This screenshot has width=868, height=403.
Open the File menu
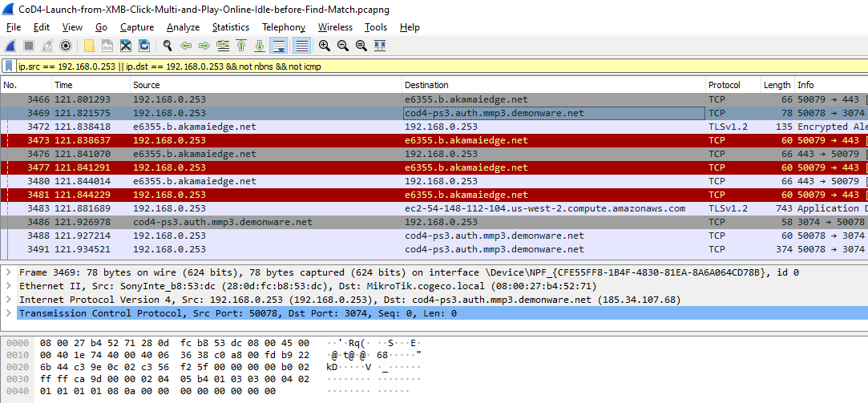14,27
